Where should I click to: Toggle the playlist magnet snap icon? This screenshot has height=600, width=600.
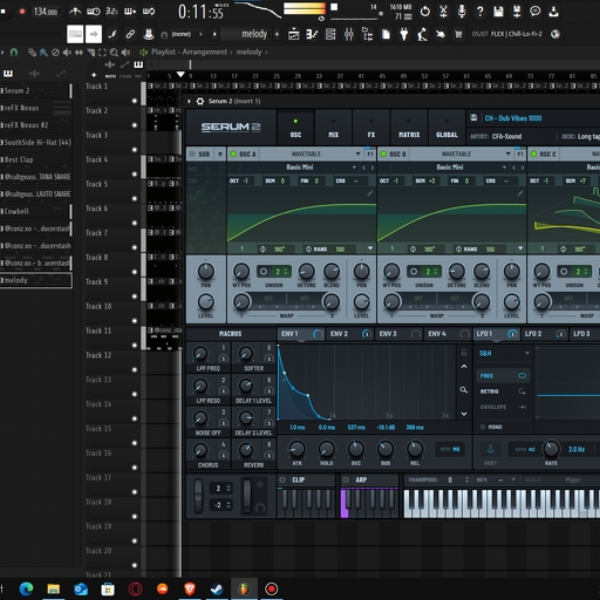click(x=14, y=52)
